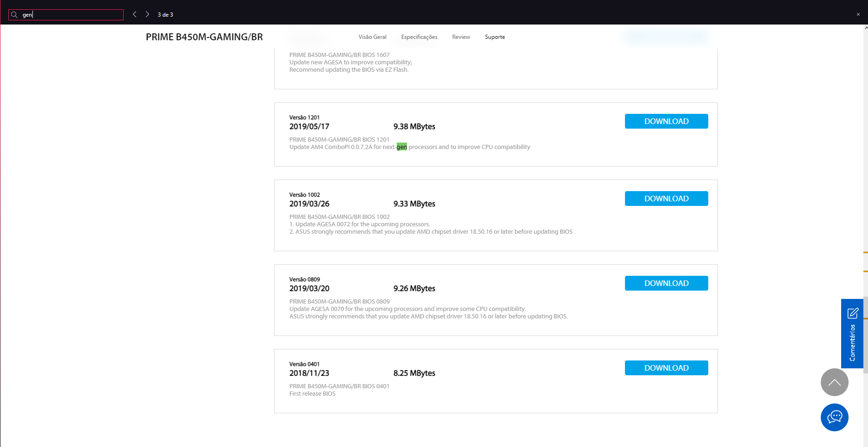Screen dimensions: 868x447
Task: Download BIOS version 0809
Action: 666,283
